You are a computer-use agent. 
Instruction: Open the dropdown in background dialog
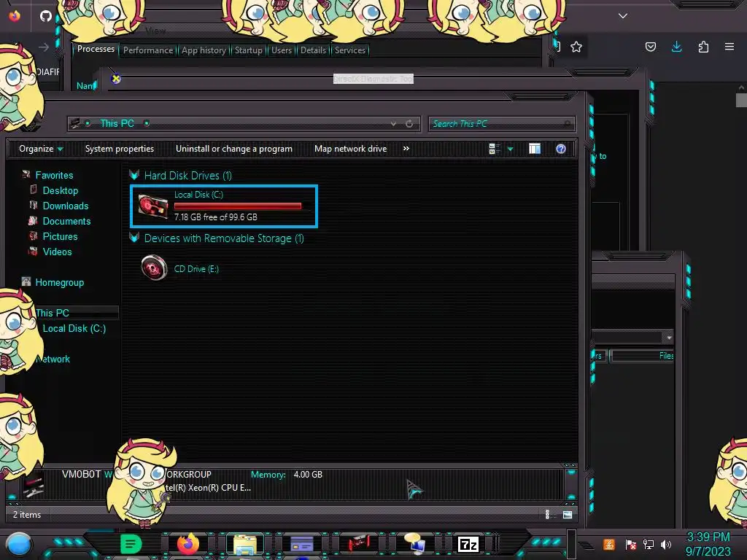tap(669, 337)
